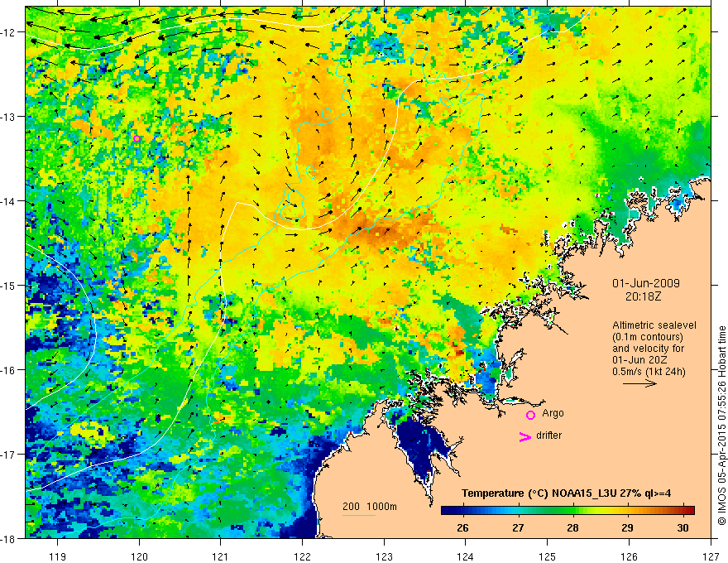Image resolution: width=728 pixels, height=563 pixels.
Task: Click the color bar value 26
Action: pos(462,527)
